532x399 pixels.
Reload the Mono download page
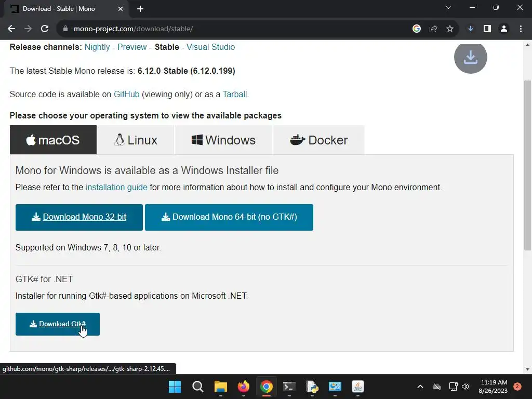tap(45, 29)
